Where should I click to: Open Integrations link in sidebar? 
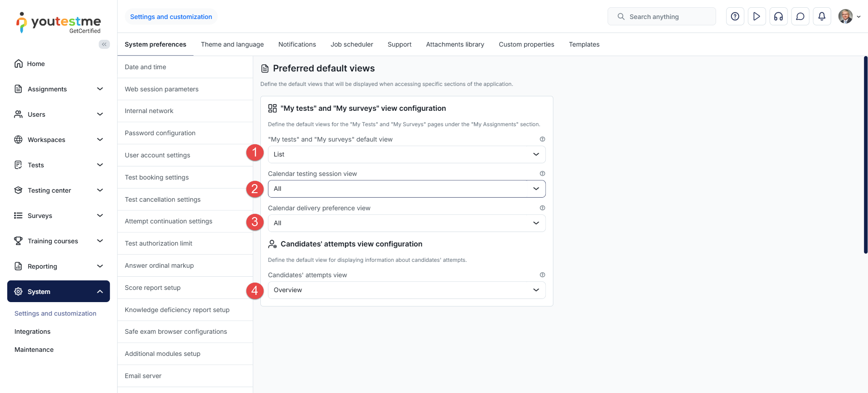tap(33, 331)
